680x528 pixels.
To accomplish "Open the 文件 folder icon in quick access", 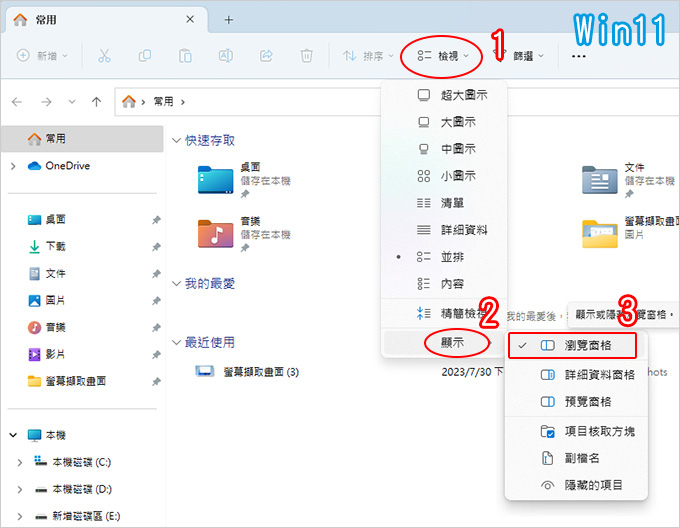I will point(600,179).
